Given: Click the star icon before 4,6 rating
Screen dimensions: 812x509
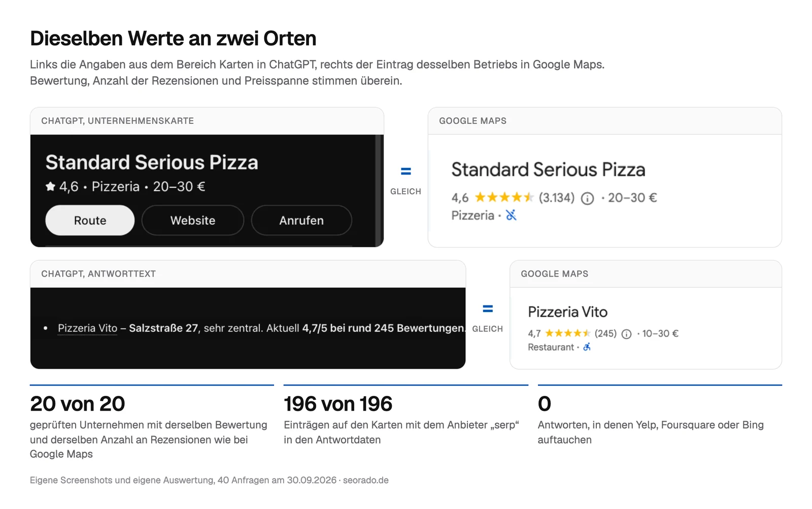Looking at the screenshot, I should coord(50,187).
